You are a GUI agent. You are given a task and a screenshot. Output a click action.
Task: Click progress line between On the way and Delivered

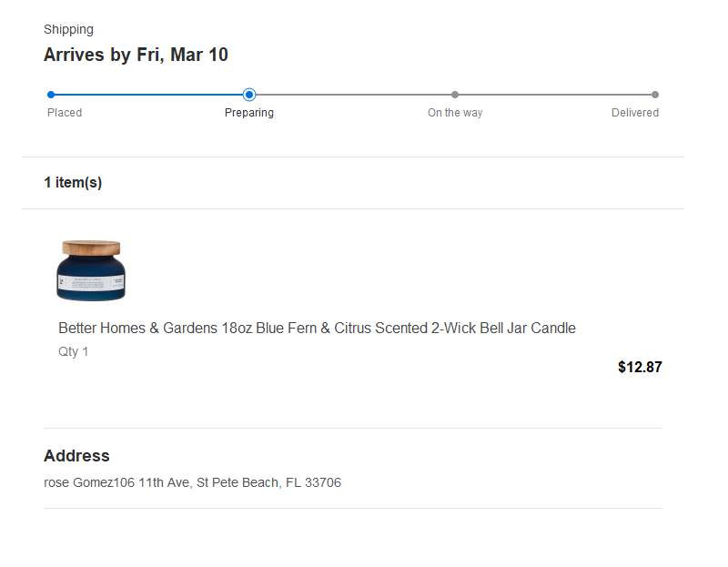click(555, 94)
